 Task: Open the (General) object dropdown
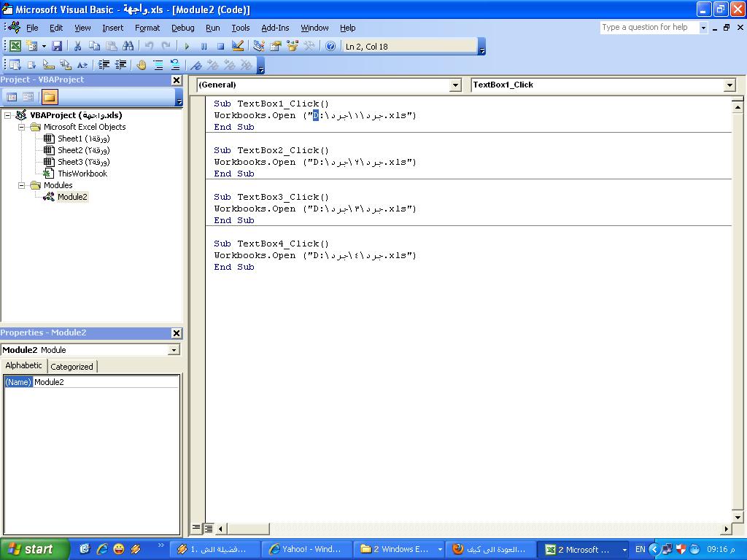point(455,85)
